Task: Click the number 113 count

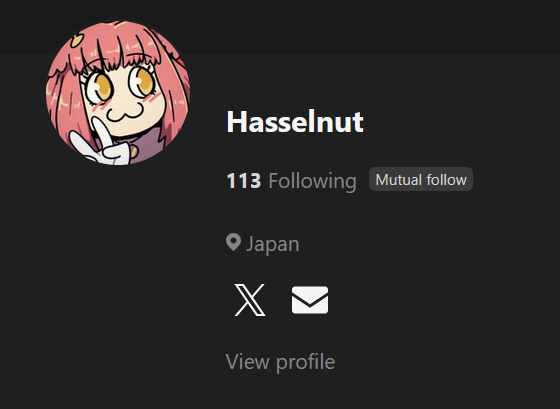Action: pos(244,181)
